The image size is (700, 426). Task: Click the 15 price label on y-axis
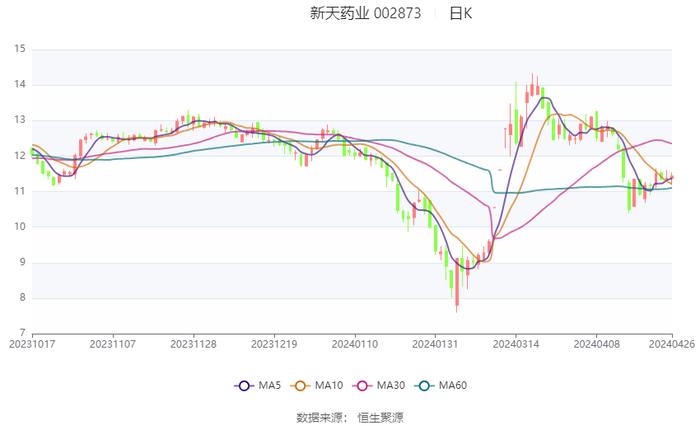point(20,49)
